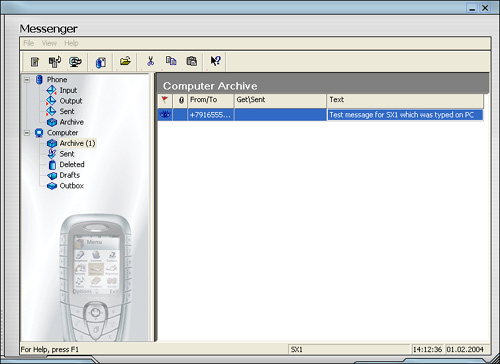This screenshot has width=500, height=364.
Task: Sort by the Get\Sent column header
Action: (x=280, y=100)
